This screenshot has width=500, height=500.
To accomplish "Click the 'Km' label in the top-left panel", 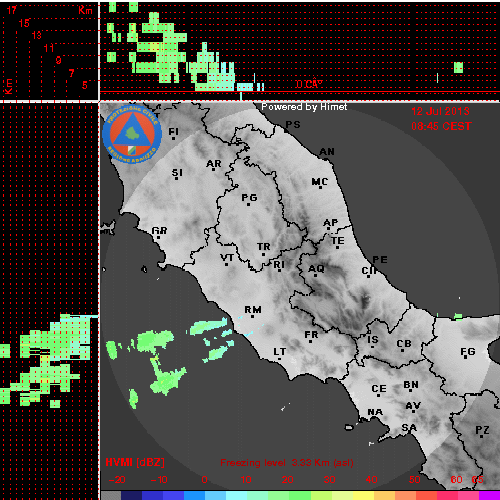I will tap(85, 10).
